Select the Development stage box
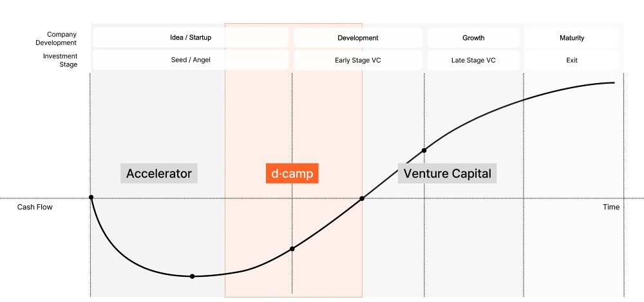644x302 pixels. pos(357,38)
